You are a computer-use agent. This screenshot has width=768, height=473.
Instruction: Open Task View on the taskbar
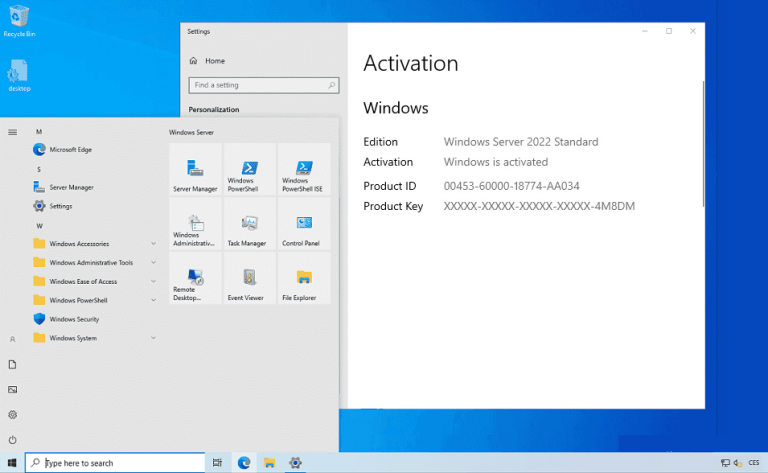[217, 463]
